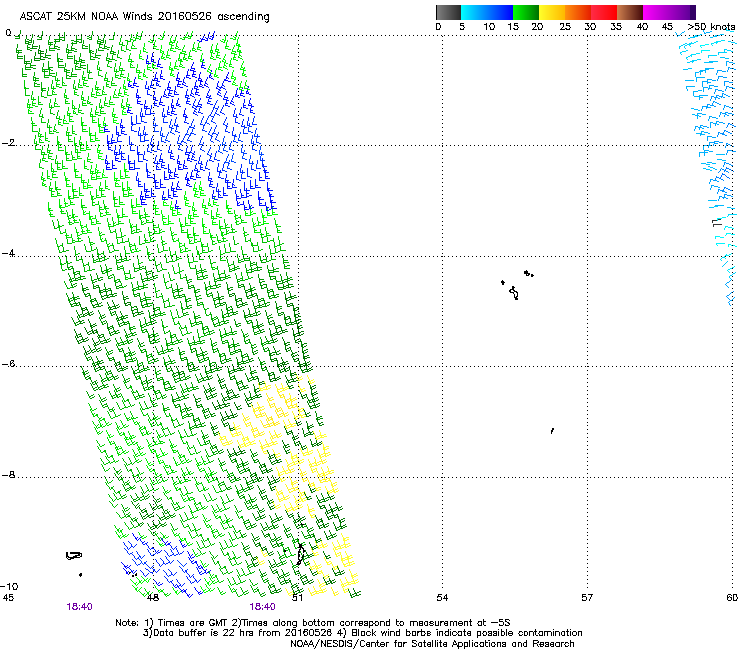740x650 pixels.
Task: Click the small island outline near 46E, 9.4S
Action: (74, 556)
